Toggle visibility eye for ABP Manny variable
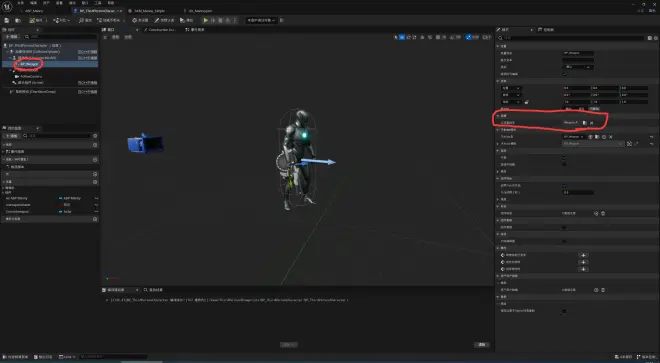660x363 pixels. 96,198
